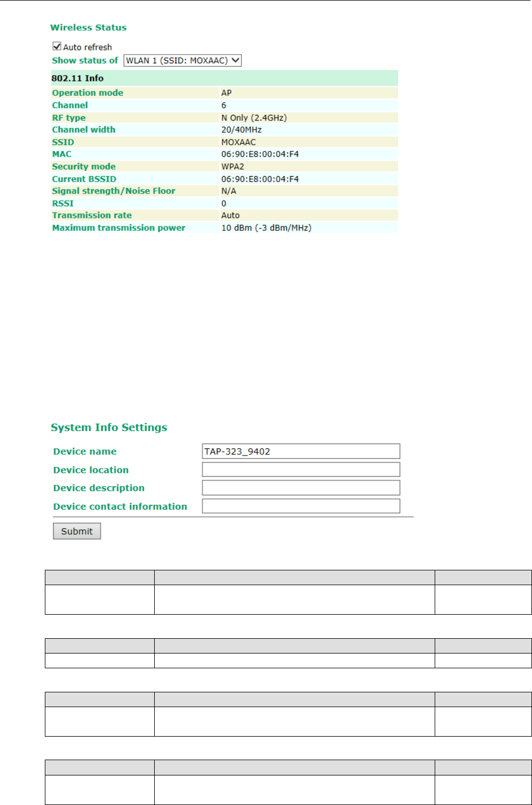Select the 10 dBm transmission power value

click(266, 227)
